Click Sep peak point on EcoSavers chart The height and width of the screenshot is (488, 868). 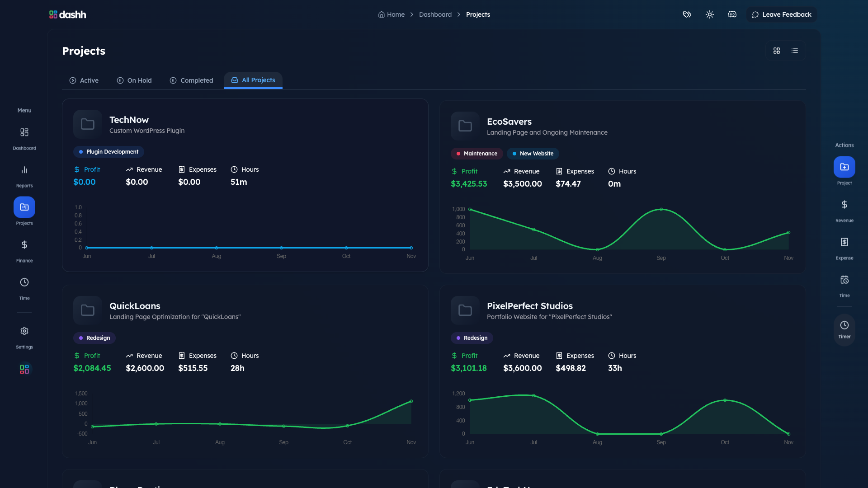click(661, 209)
